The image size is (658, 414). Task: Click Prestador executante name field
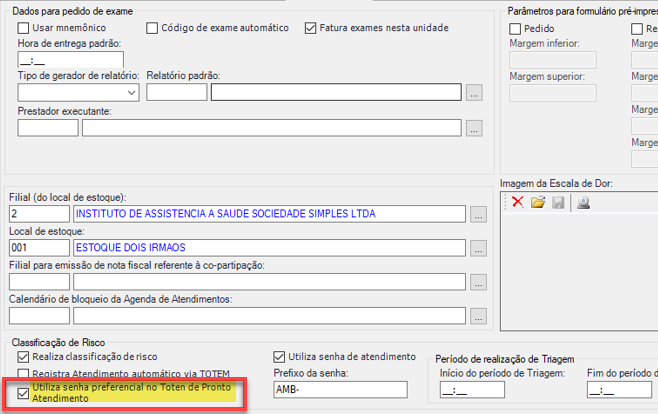(272, 128)
